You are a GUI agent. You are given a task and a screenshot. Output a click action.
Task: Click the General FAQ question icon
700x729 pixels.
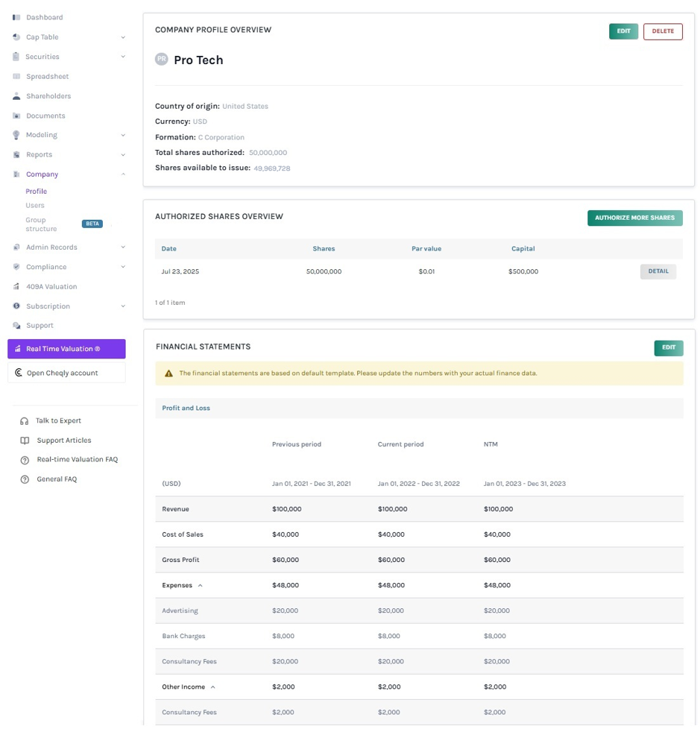pos(25,479)
